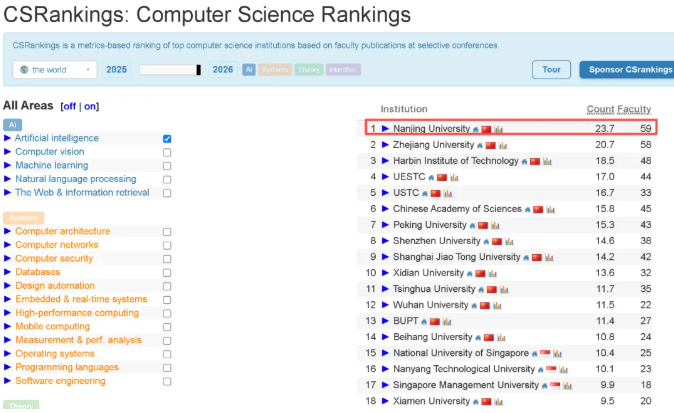This screenshot has width=674, height=413.
Task: Open the bar chart icon for Nanjing University
Action: [499, 129]
